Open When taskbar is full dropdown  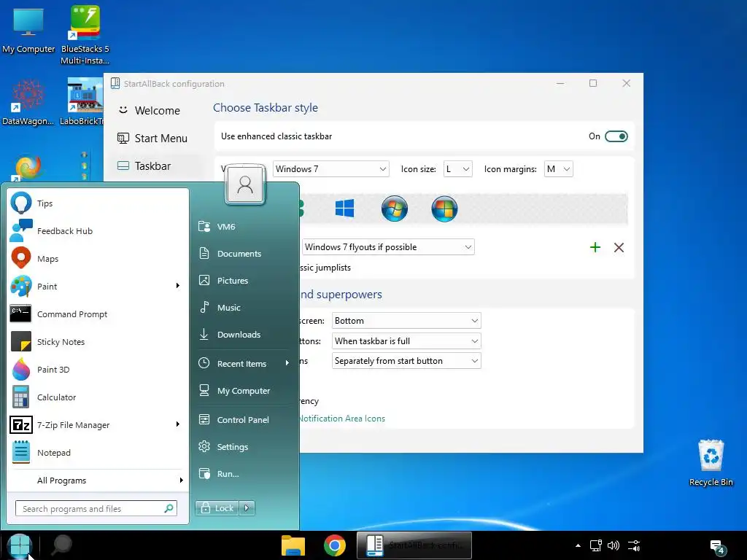coord(406,341)
